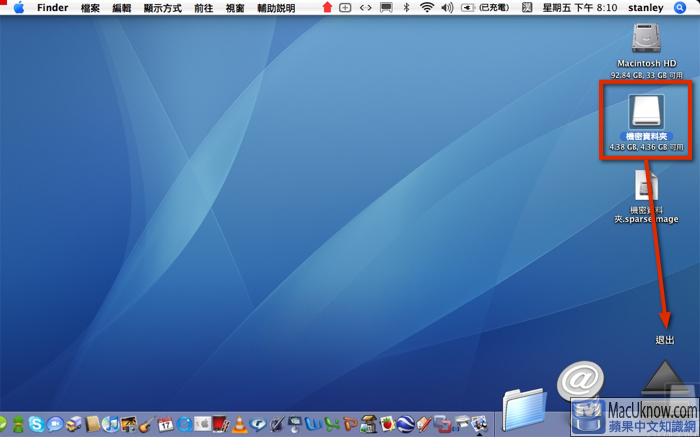Open the battery status (已充電) menu

(485, 8)
